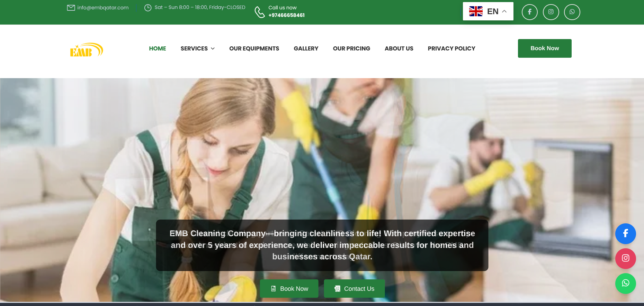Click the EMB Cleaning Company tagline text
Screen dimensions: 644x306
[x=322, y=245]
